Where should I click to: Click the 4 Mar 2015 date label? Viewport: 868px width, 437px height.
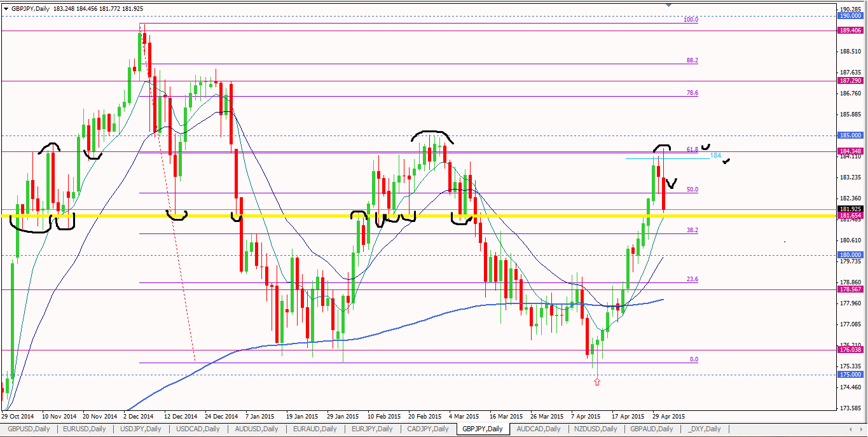pos(465,416)
